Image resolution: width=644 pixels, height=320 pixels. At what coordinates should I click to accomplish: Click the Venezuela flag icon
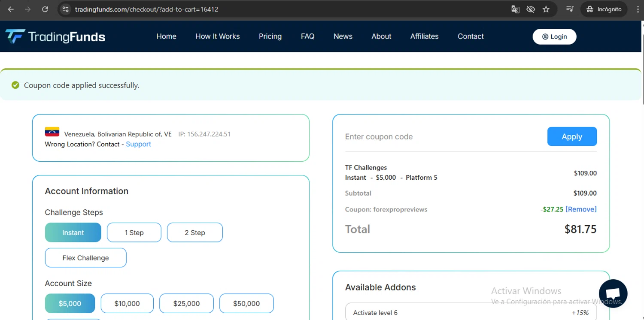point(52,132)
